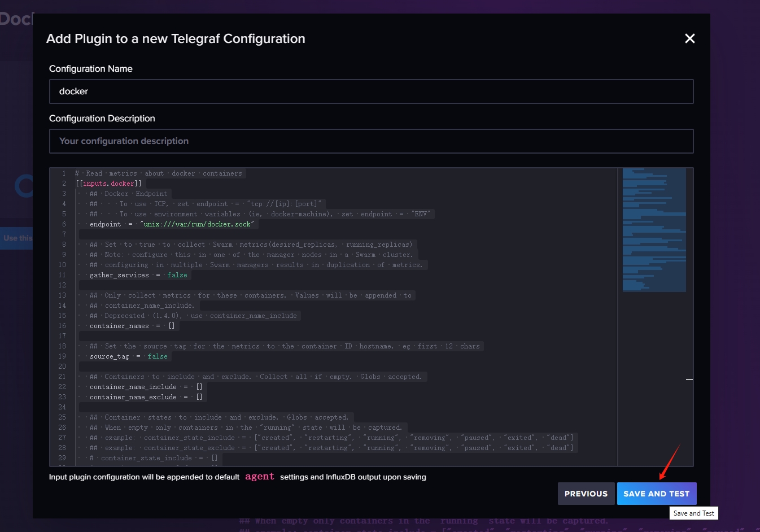Click the Configuration Name field containing docker
The height and width of the screenshot is (532, 760).
pyautogui.click(x=371, y=91)
